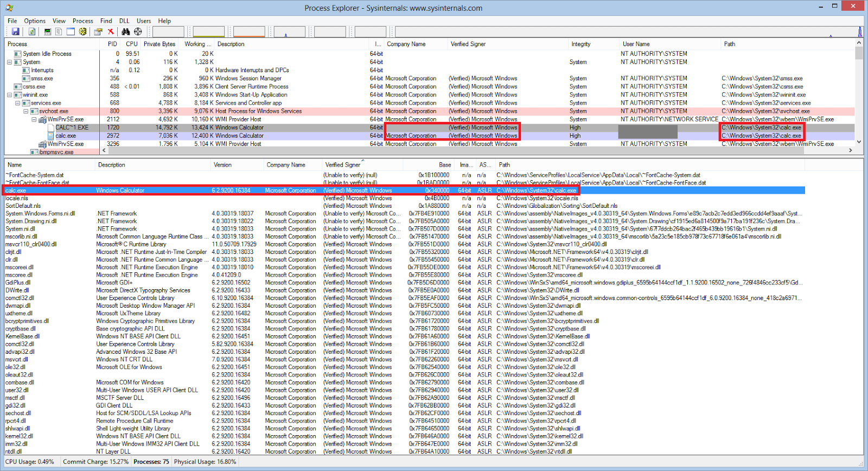Click the mini graph with orange line
The height and width of the screenshot is (471, 868).
(x=249, y=32)
